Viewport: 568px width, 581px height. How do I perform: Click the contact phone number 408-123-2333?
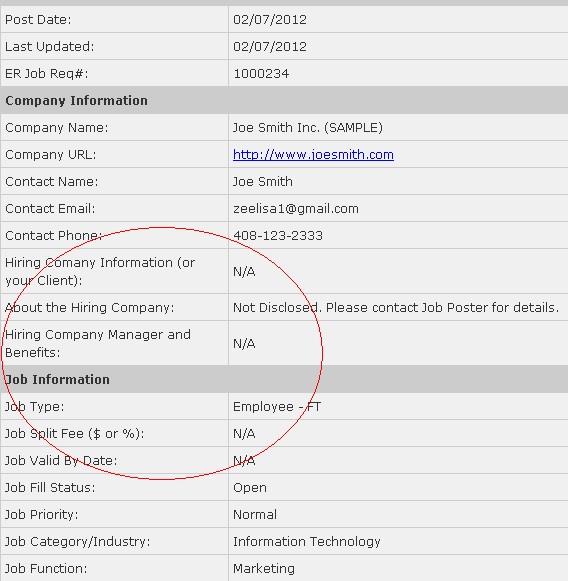pyautogui.click(x=278, y=236)
